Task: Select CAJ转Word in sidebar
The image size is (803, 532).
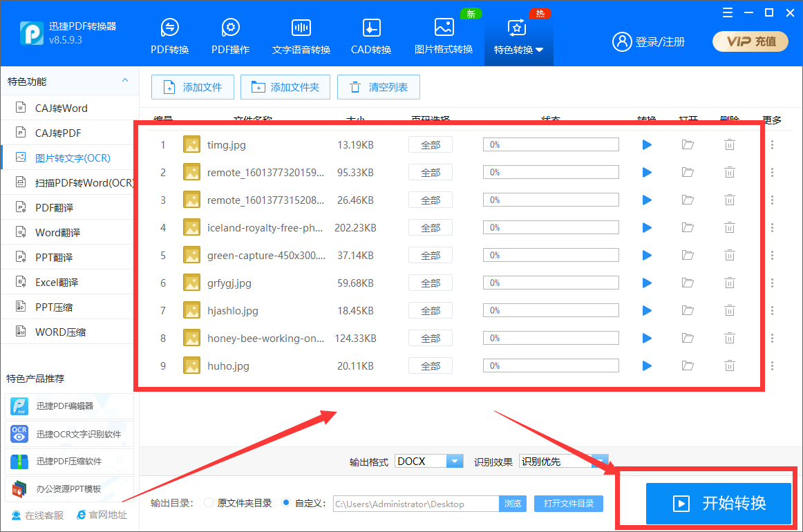Action: click(70, 108)
